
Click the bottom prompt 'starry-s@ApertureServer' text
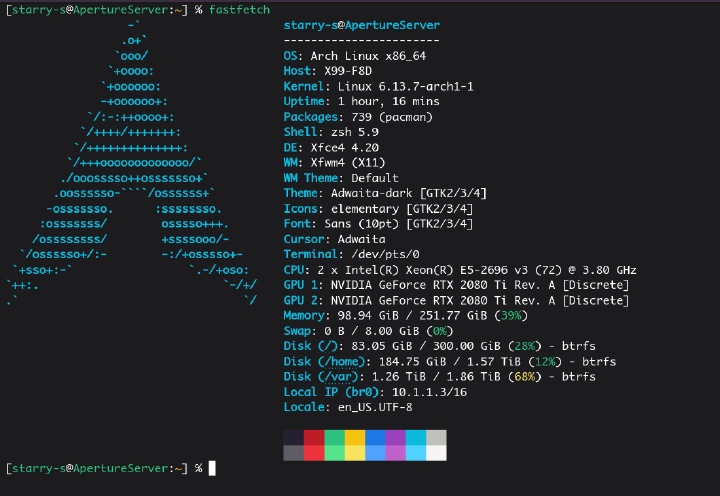(90, 468)
